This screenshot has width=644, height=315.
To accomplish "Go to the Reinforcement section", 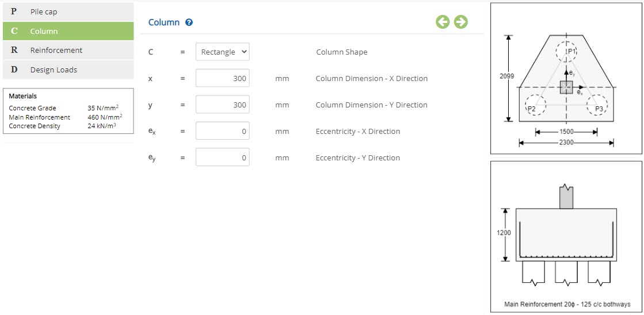I will (68, 50).
